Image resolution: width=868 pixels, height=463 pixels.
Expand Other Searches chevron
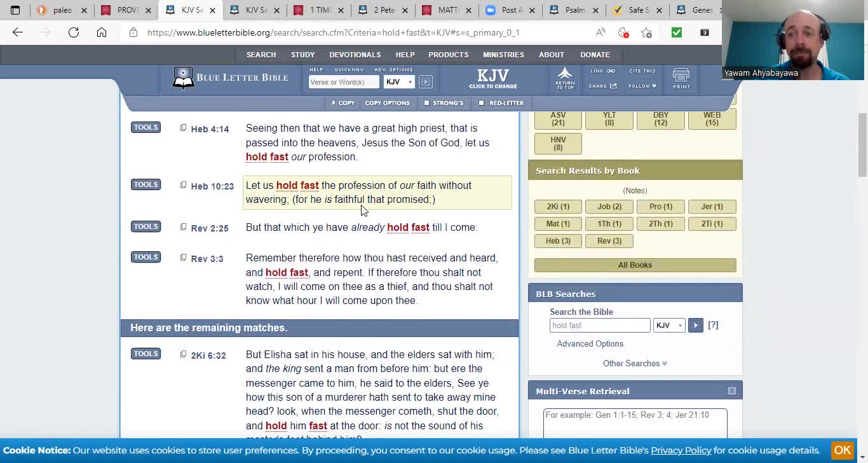coord(665,364)
